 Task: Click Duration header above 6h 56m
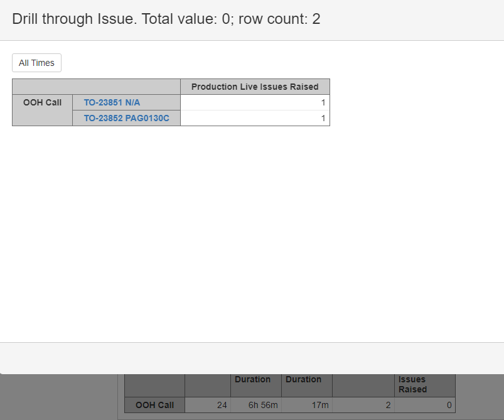pos(252,380)
